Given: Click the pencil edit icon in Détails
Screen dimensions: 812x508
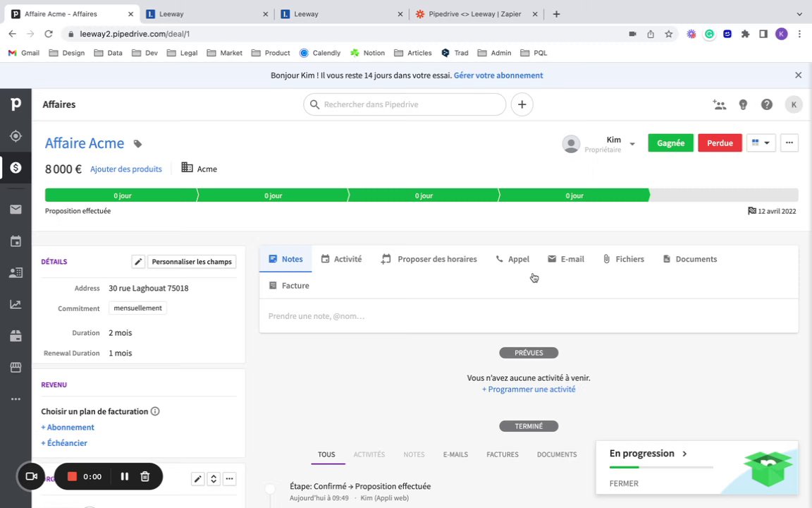Looking at the screenshot, I should click(x=138, y=262).
